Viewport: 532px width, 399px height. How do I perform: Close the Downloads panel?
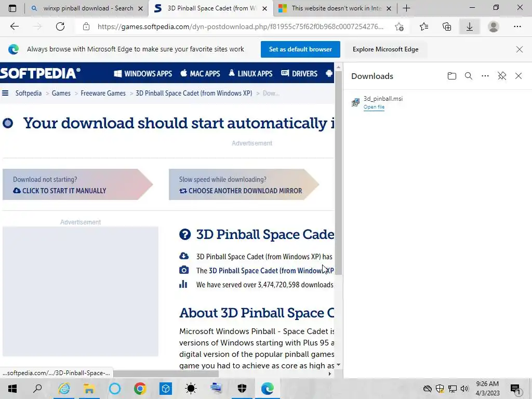[518, 76]
